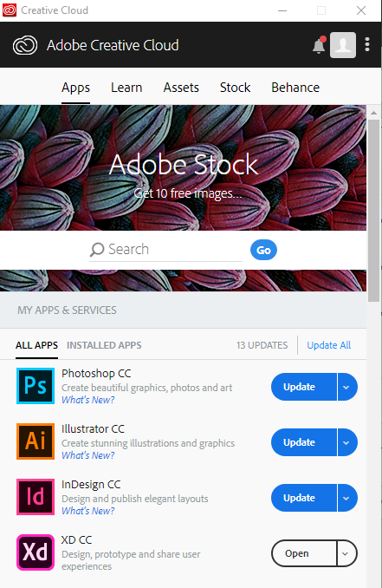Click the Update All link
Image resolution: width=382 pixels, height=588 pixels.
[x=329, y=345]
